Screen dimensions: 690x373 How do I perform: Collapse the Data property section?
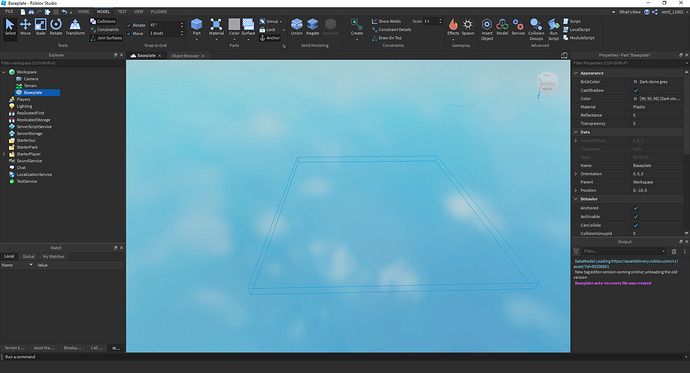[576, 132]
